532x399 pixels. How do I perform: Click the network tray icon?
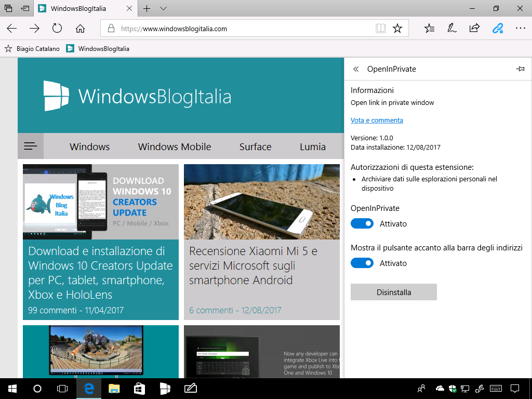click(x=465, y=389)
